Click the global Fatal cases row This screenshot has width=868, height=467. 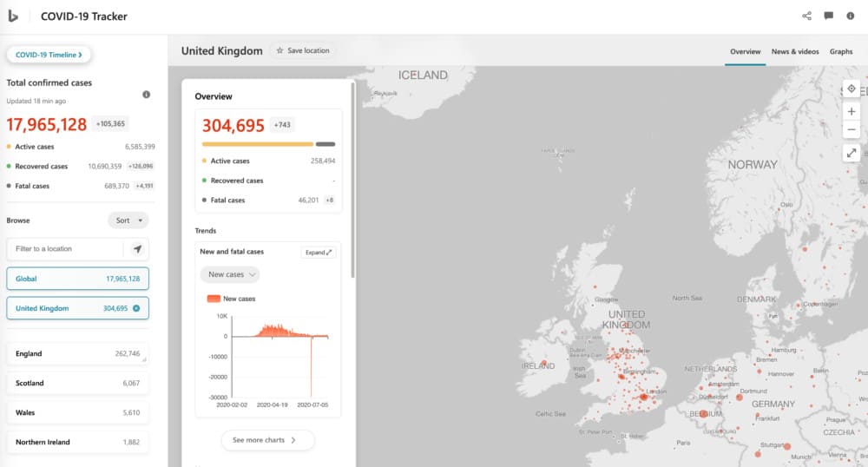[x=80, y=186]
